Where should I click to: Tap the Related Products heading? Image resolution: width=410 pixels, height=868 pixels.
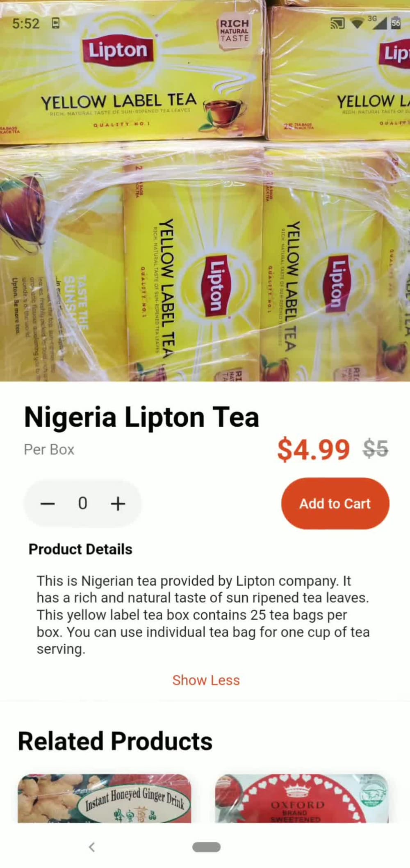pyautogui.click(x=115, y=741)
